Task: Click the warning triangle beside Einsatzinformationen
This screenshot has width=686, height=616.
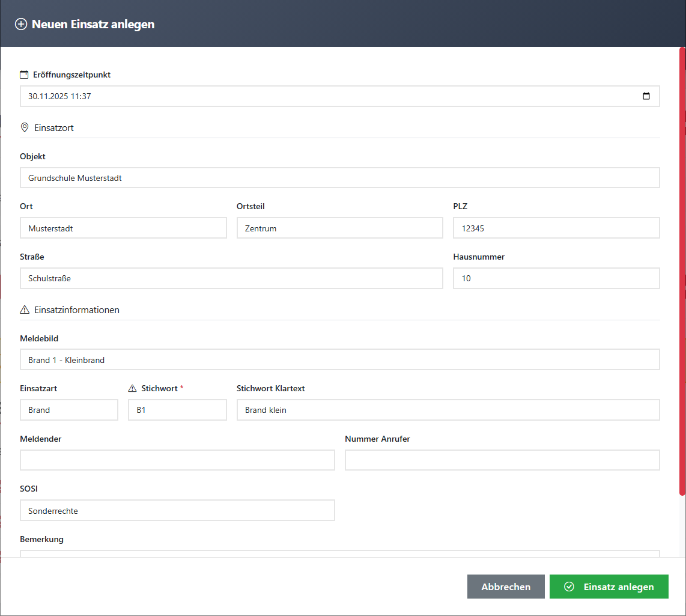Action: [25, 310]
